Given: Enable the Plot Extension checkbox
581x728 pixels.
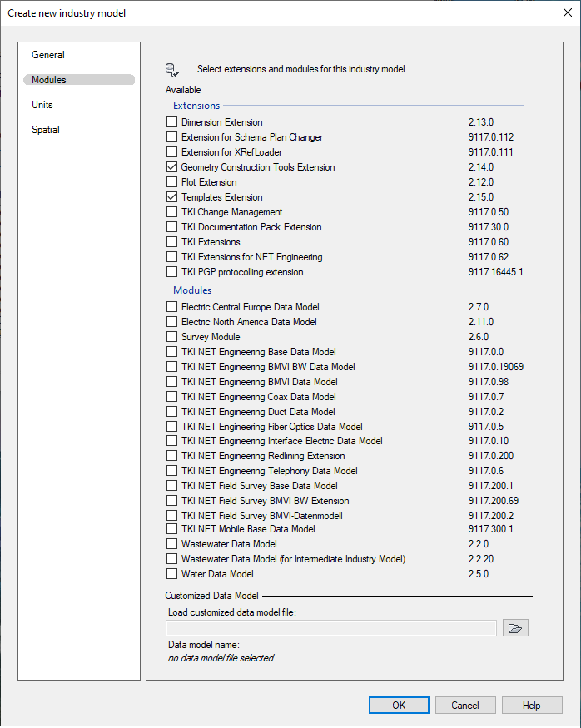Looking at the screenshot, I should (171, 182).
